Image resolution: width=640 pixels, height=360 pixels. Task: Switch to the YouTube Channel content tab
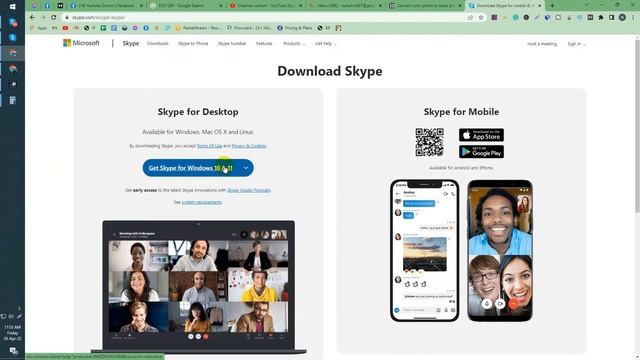[266, 6]
